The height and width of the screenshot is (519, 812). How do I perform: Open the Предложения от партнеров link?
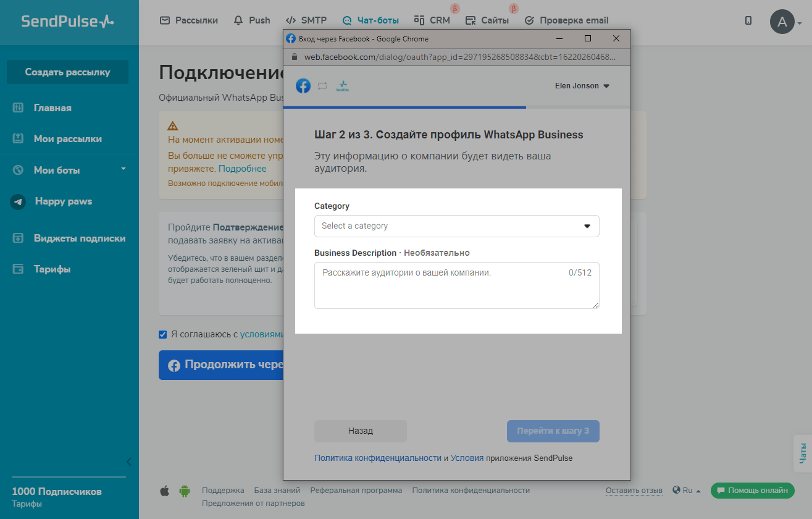[x=253, y=503]
